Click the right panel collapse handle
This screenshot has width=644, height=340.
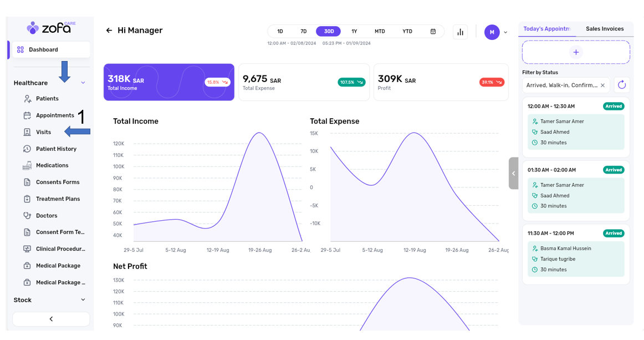[x=513, y=174]
